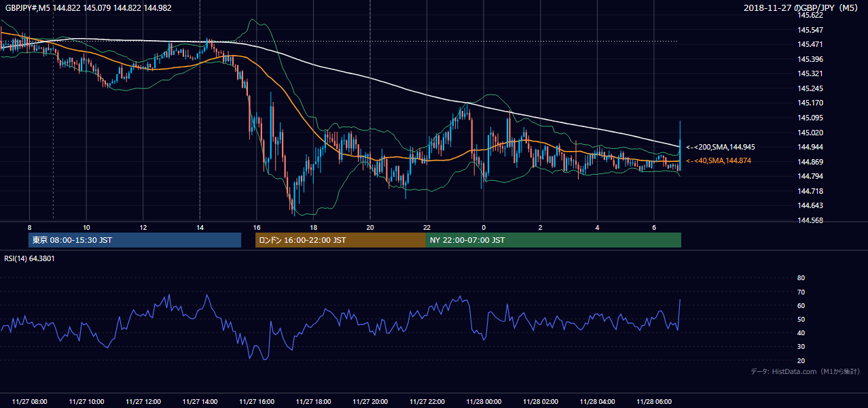The width and height of the screenshot is (868, 408).
Task: Click price axis label 144.794
Action: tap(810, 177)
